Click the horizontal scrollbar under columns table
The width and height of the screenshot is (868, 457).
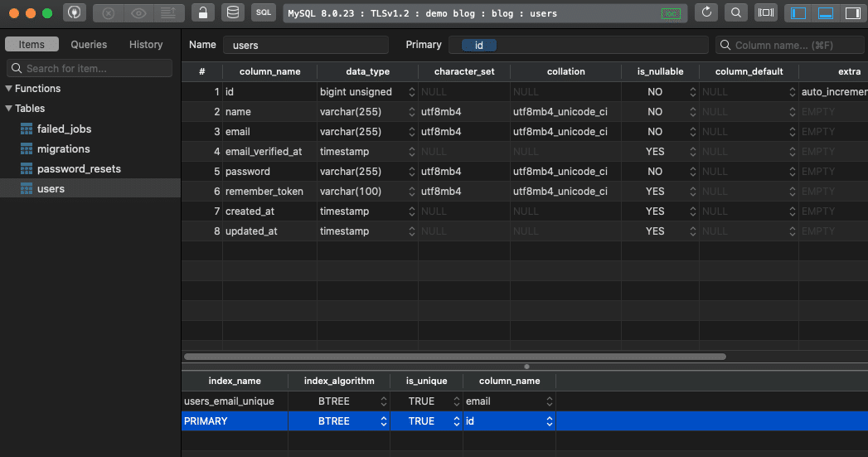[x=454, y=357]
